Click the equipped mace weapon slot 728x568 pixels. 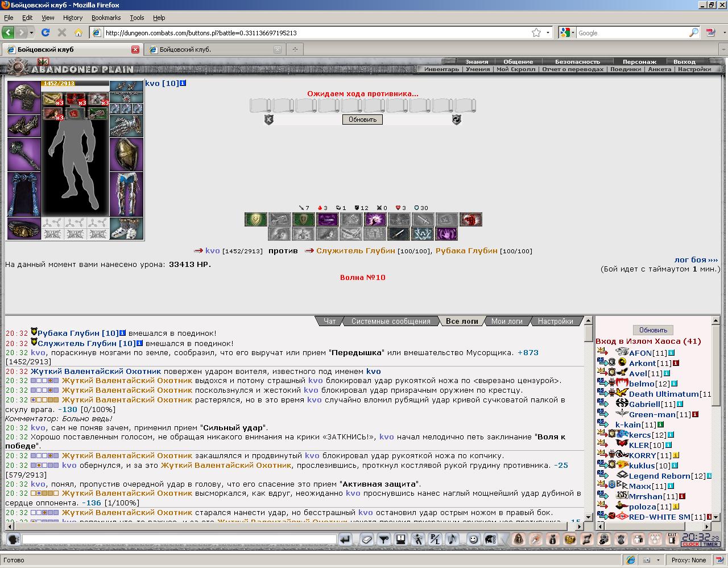23,154
